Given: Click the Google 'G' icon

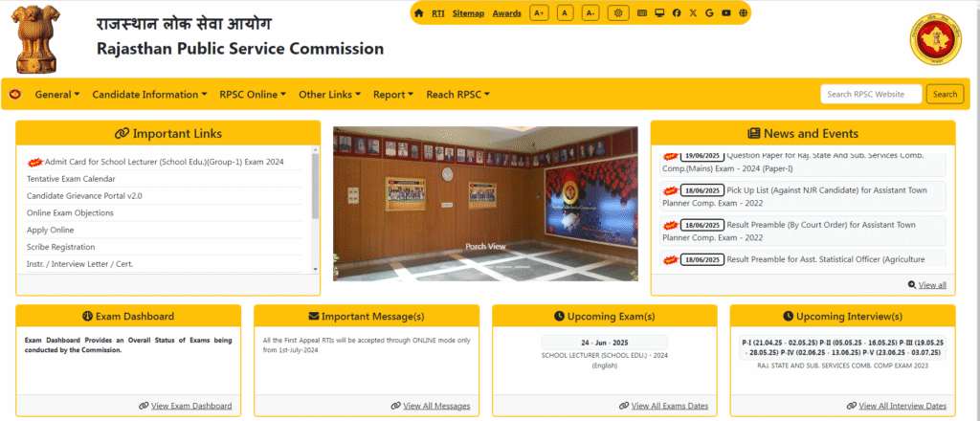Looking at the screenshot, I should (709, 13).
